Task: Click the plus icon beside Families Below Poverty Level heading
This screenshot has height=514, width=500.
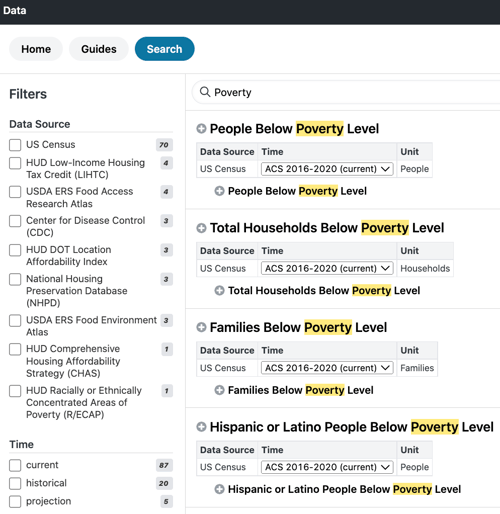Action: coord(201,327)
